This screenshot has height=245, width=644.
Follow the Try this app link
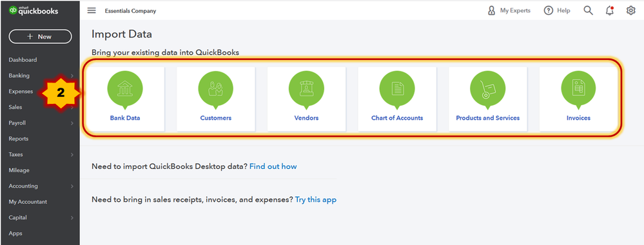(316, 200)
